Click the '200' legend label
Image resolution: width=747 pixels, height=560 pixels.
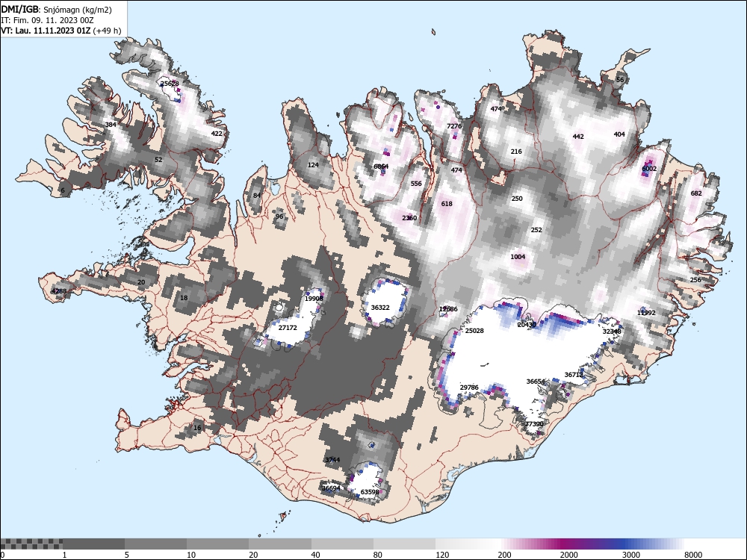[x=504, y=555]
